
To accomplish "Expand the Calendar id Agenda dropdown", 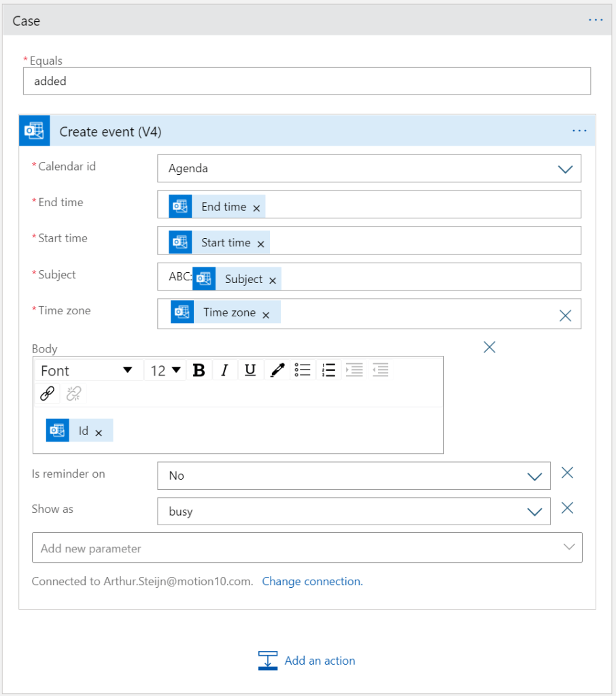I will 565,169.
